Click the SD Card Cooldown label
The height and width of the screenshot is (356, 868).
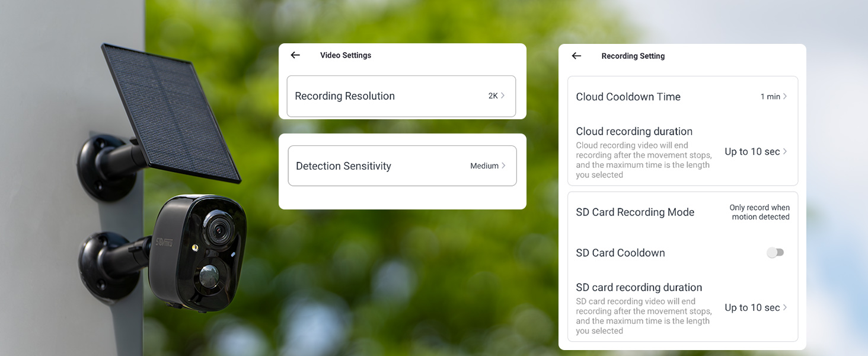coord(620,253)
